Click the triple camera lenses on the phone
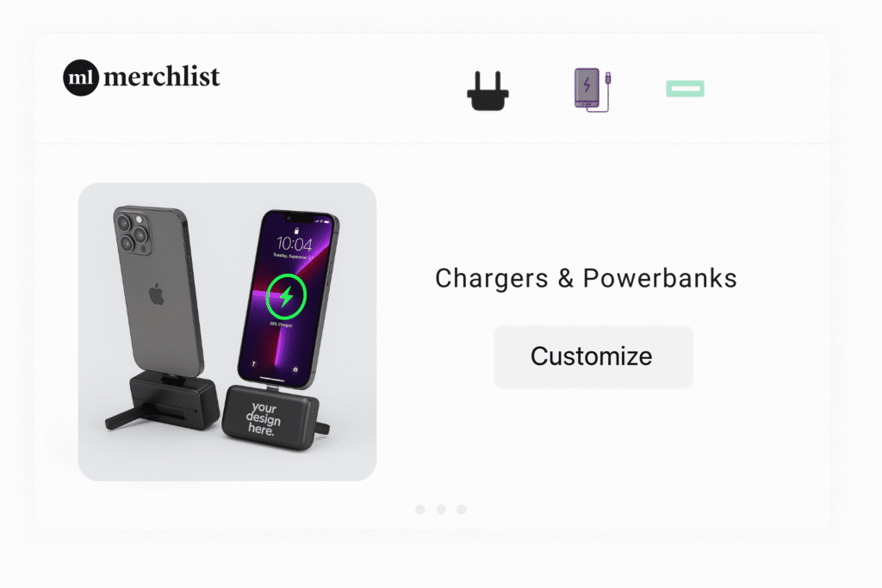This screenshot has height=588, width=882. point(132,232)
